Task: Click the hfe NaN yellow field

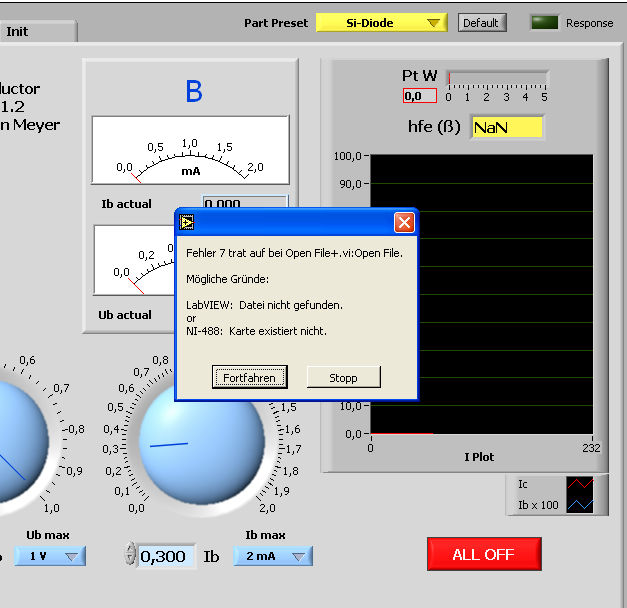Action: pos(507,127)
